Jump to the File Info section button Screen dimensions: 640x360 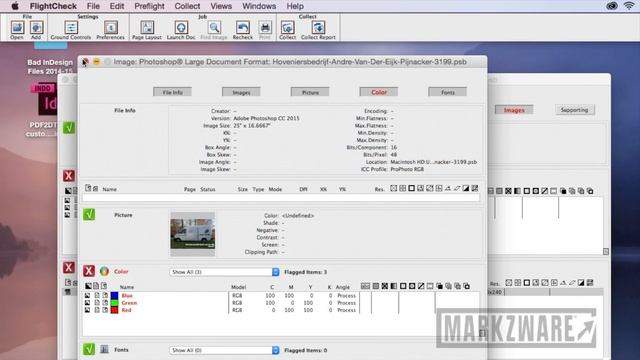tap(173, 92)
